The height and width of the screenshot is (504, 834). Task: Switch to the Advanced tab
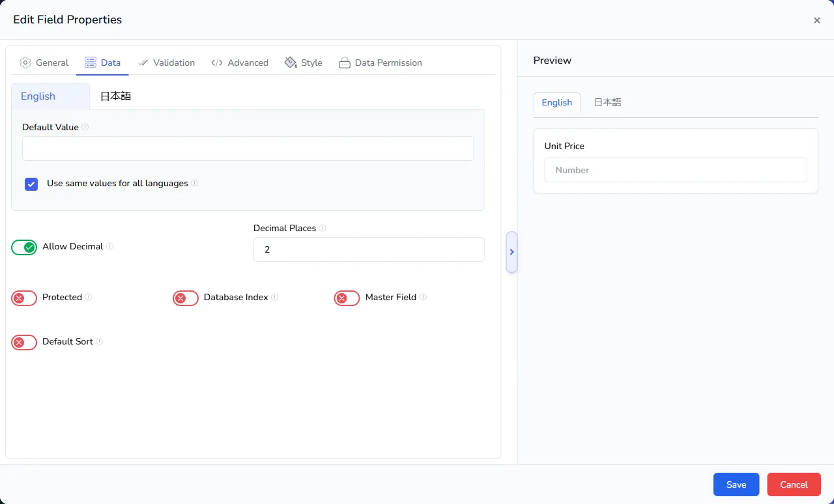pos(240,63)
